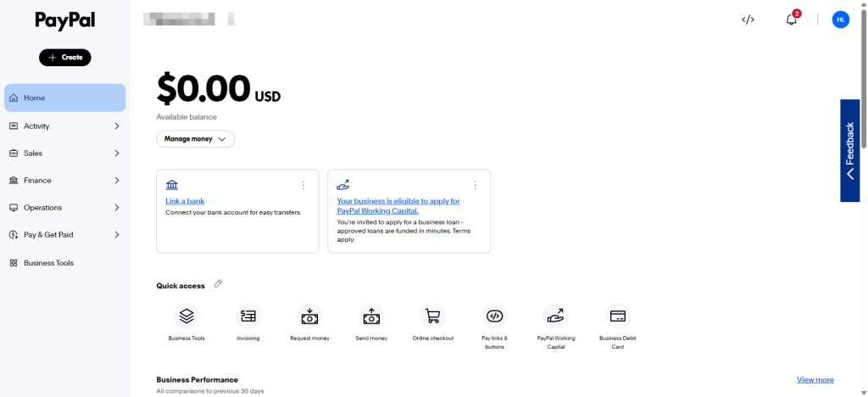Viewport: 868px width, 397px height.
Task: Click the $0.00 balance amount
Action: [x=203, y=89]
